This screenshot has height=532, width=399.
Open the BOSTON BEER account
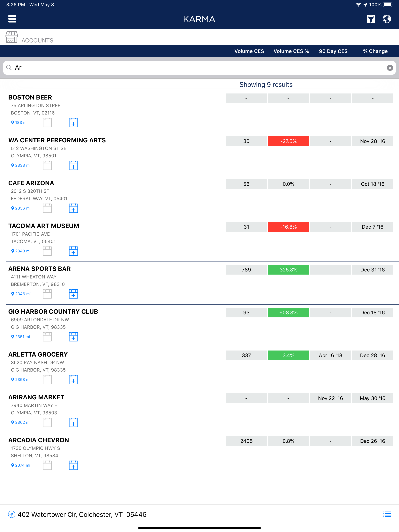click(30, 97)
